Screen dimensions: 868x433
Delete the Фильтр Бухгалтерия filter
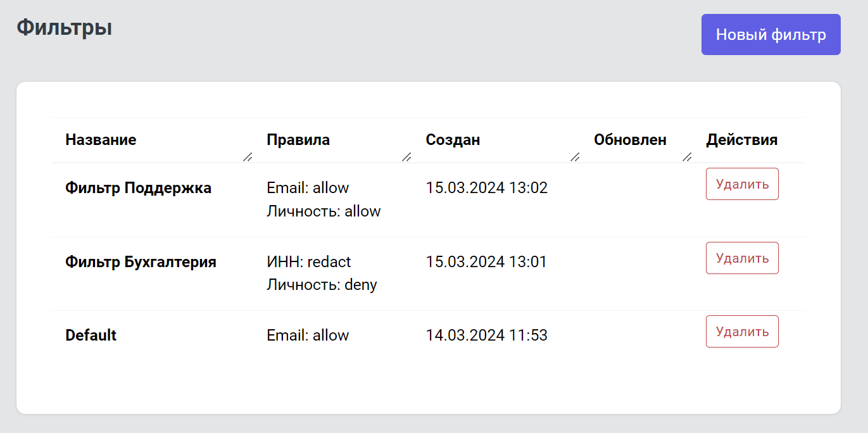pos(742,258)
